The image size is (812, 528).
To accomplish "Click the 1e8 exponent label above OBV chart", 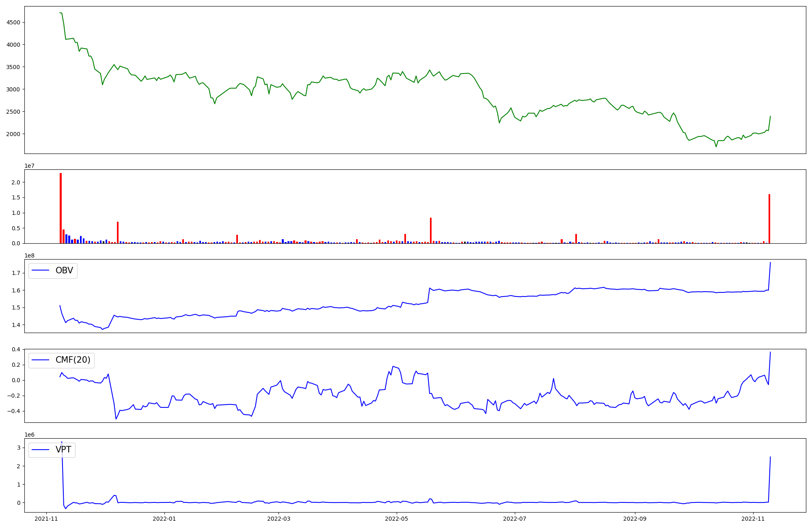I will (30, 255).
